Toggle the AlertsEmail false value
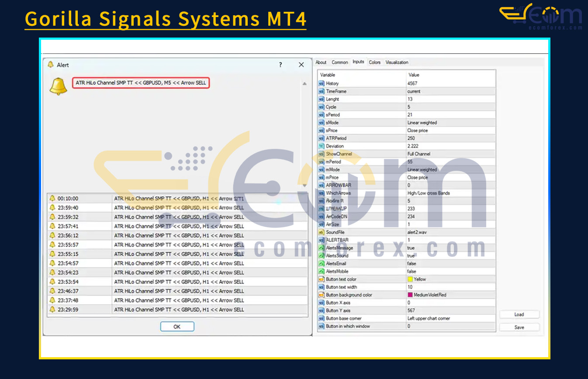Image resolution: width=588 pixels, height=379 pixels. pos(412,263)
